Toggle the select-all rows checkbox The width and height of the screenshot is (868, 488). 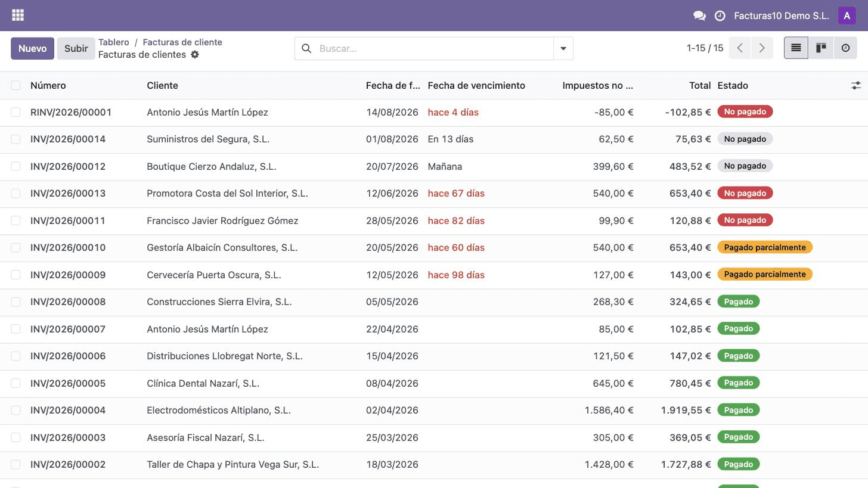click(x=15, y=86)
